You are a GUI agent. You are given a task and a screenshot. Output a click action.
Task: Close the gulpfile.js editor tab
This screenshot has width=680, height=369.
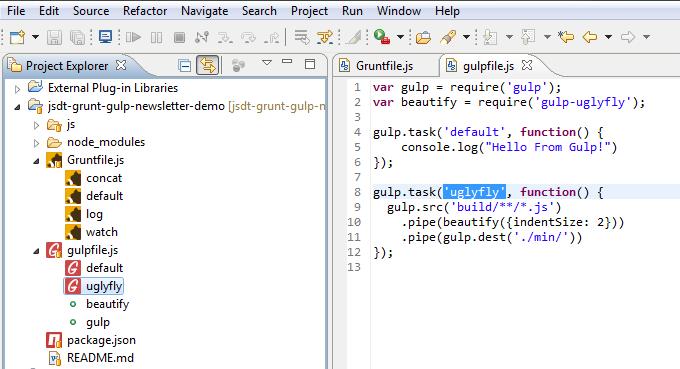527,65
